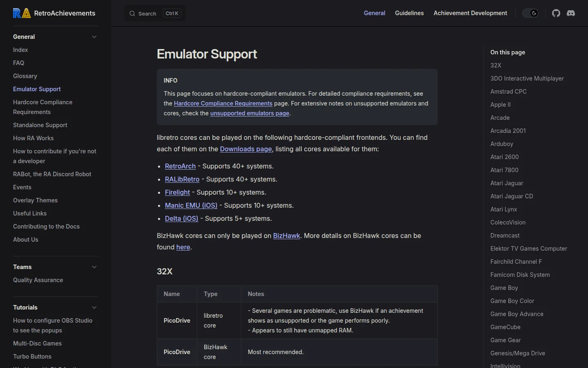Open Quality Assurance under Teams

tap(38, 280)
